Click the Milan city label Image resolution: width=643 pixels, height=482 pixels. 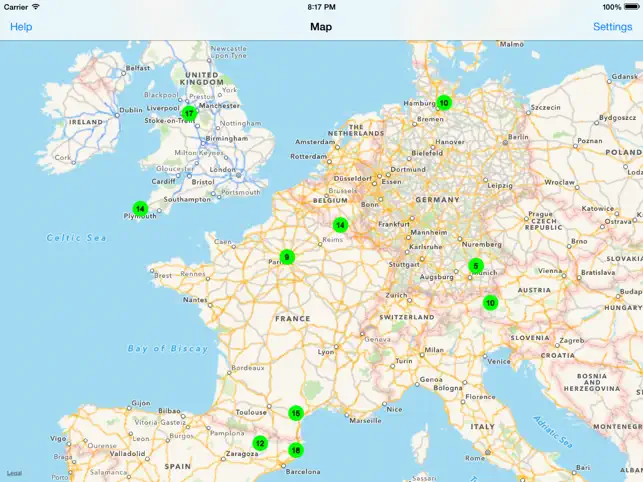pos(434,350)
